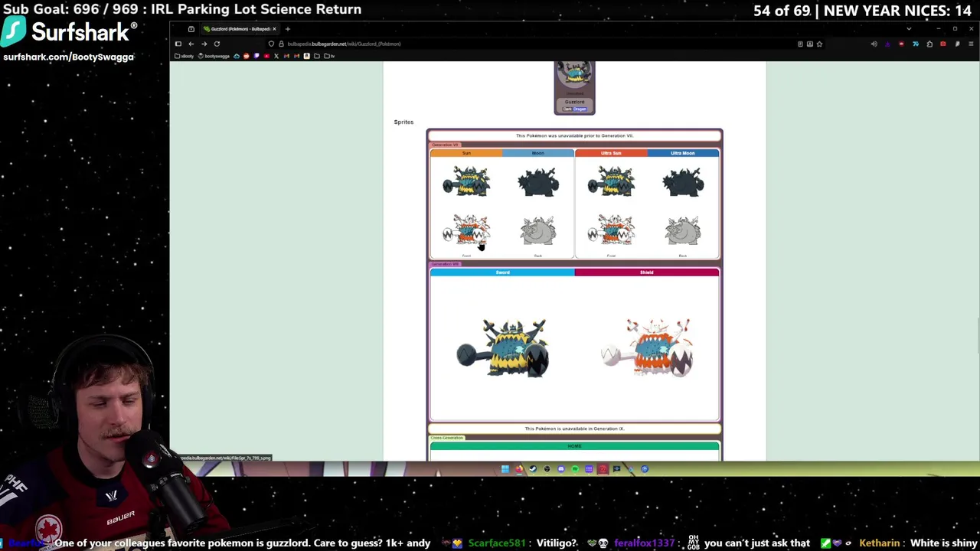The height and width of the screenshot is (551, 980).
Task: Open OBS from the taskbar
Action: pyautogui.click(x=547, y=469)
